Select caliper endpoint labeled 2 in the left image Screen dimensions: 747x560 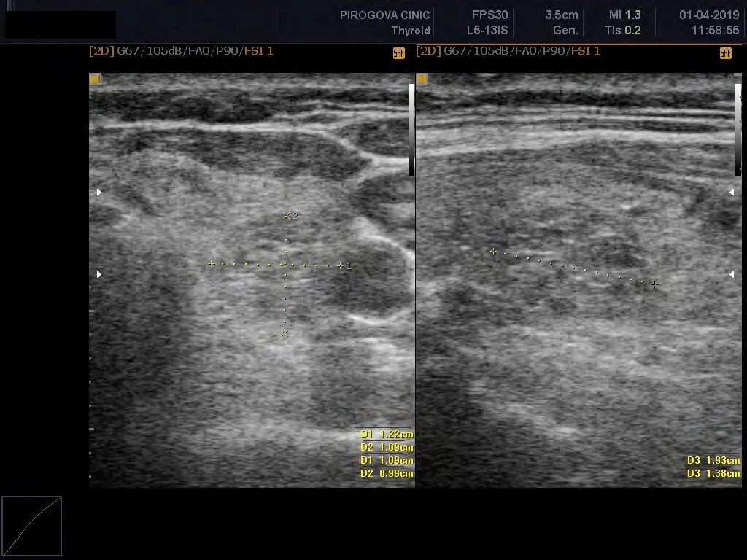tap(286, 216)
